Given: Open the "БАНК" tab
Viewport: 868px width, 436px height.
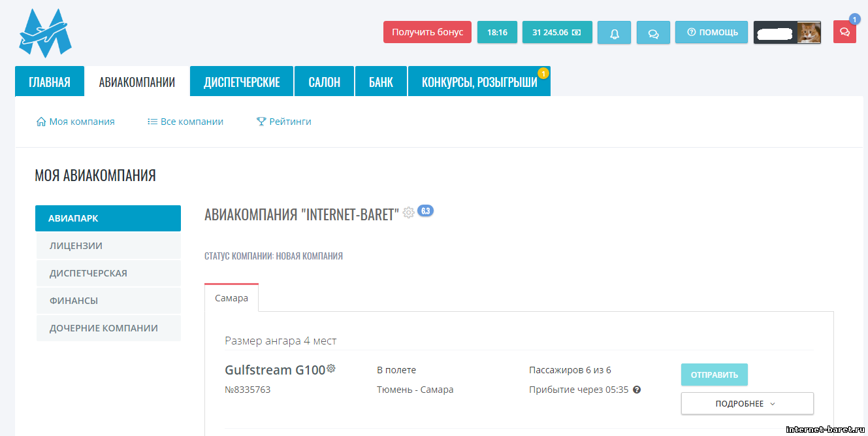Looking at the screenshot, I should pyautogui.click(x=381, y=82).
